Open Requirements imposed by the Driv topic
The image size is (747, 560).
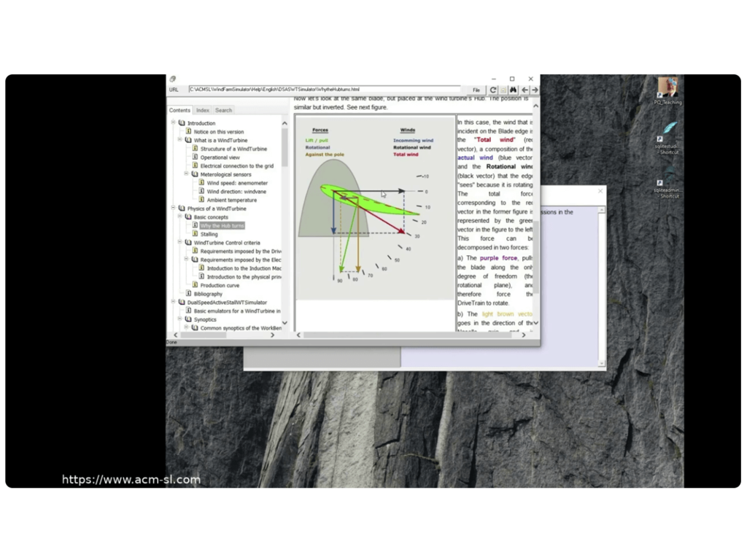pyautogui.click(x=241, y=252)
